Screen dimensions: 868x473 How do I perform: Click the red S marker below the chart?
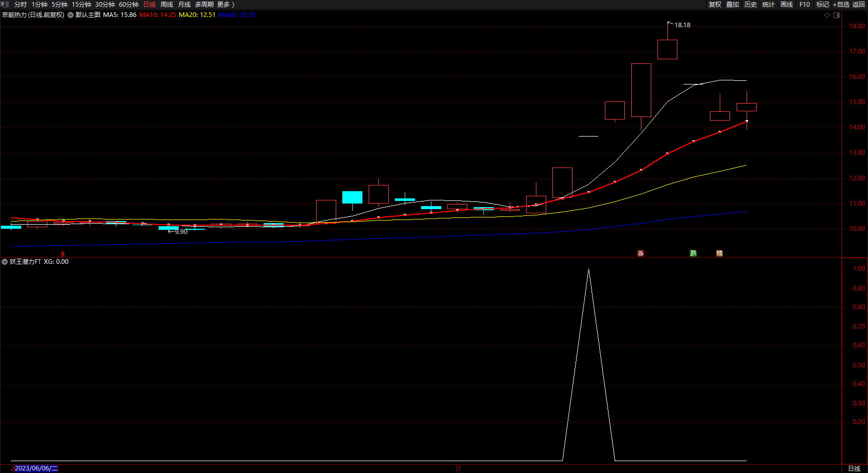tap(63, 254)
